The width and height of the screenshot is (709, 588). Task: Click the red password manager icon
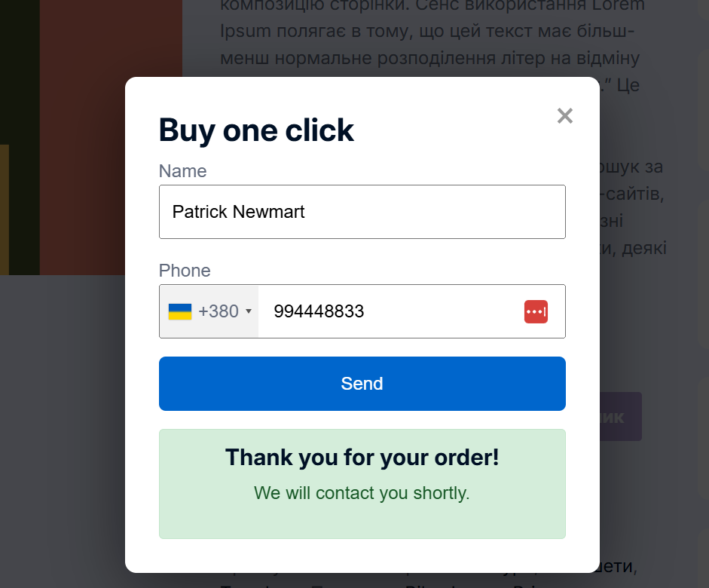click(x=536, y=311)
